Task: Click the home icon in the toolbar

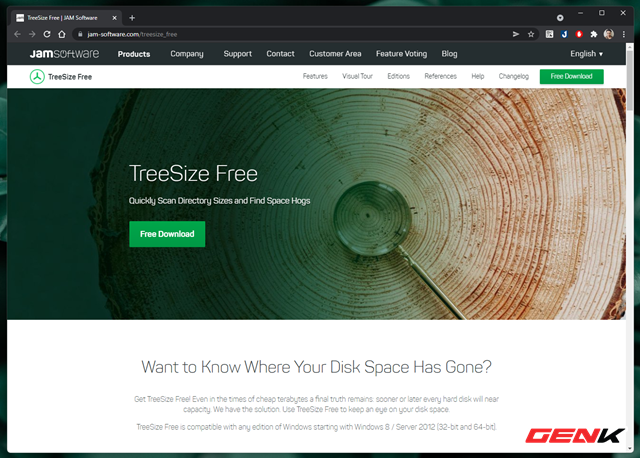Action: coord(61,34)
